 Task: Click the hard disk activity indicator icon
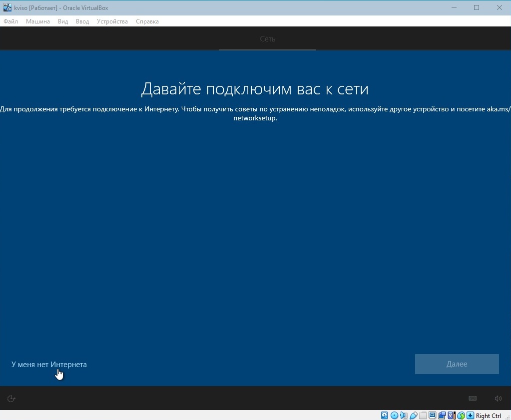pyautogui.click(x=384, y=416)
